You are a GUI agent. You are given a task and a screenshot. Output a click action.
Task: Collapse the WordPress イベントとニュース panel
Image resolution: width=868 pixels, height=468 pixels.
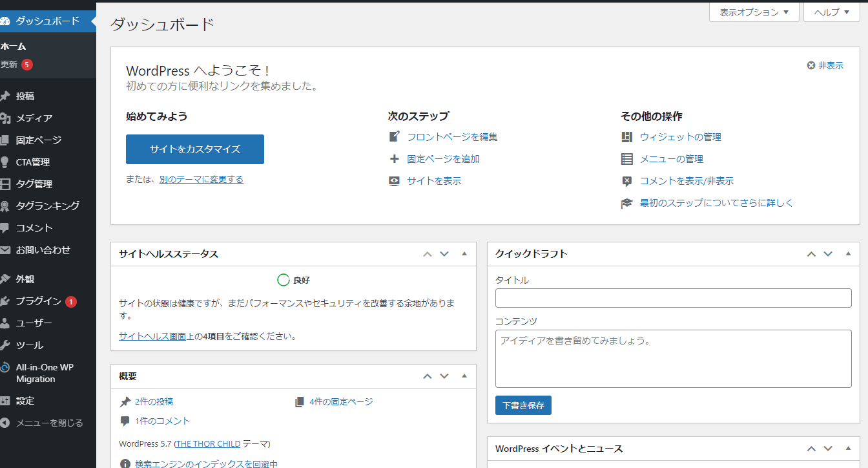click(x=848, y=448)
